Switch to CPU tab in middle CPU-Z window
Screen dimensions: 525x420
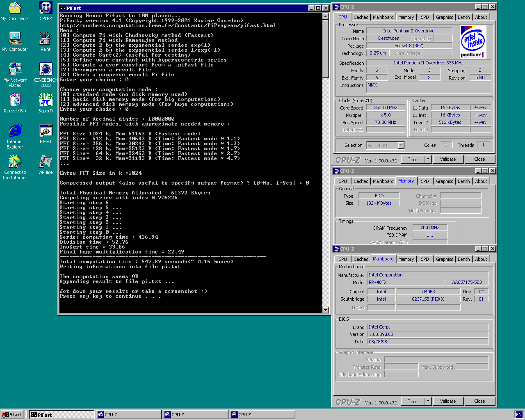coord(343,181)
